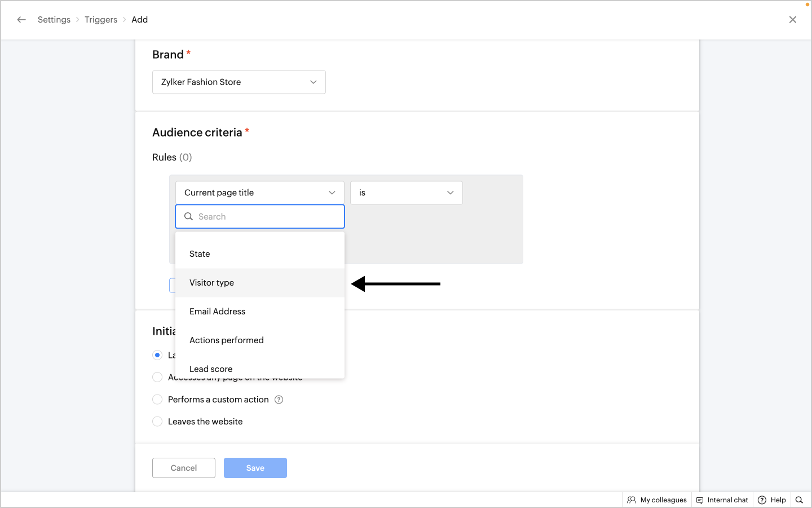Image resolution: width=812 pixels, height=508 pixels.
Task: Select the Performs a custom action option
Action: point(157,400)
